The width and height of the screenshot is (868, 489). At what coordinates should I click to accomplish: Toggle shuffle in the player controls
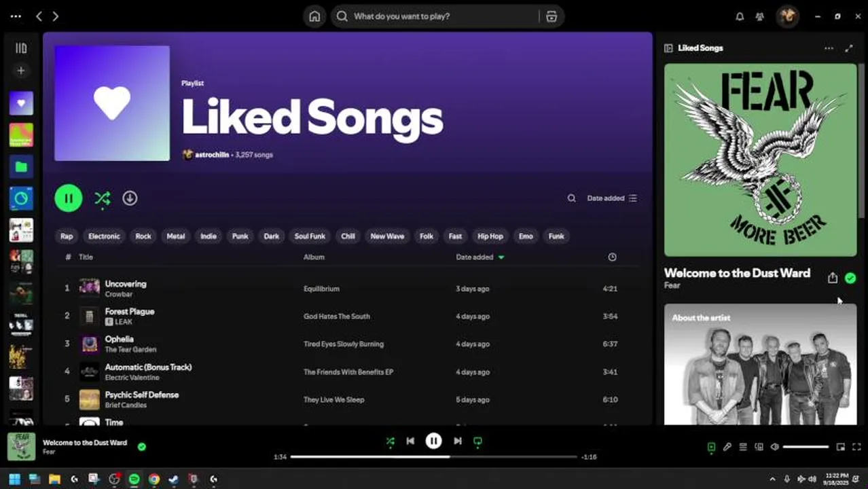click(x=390, y=441)
